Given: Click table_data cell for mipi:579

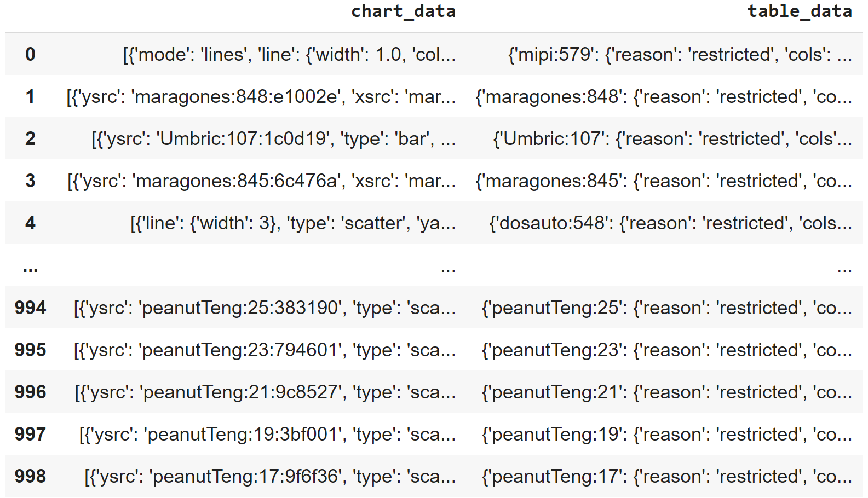Looking at the screenshot, I should click(680, 54).
